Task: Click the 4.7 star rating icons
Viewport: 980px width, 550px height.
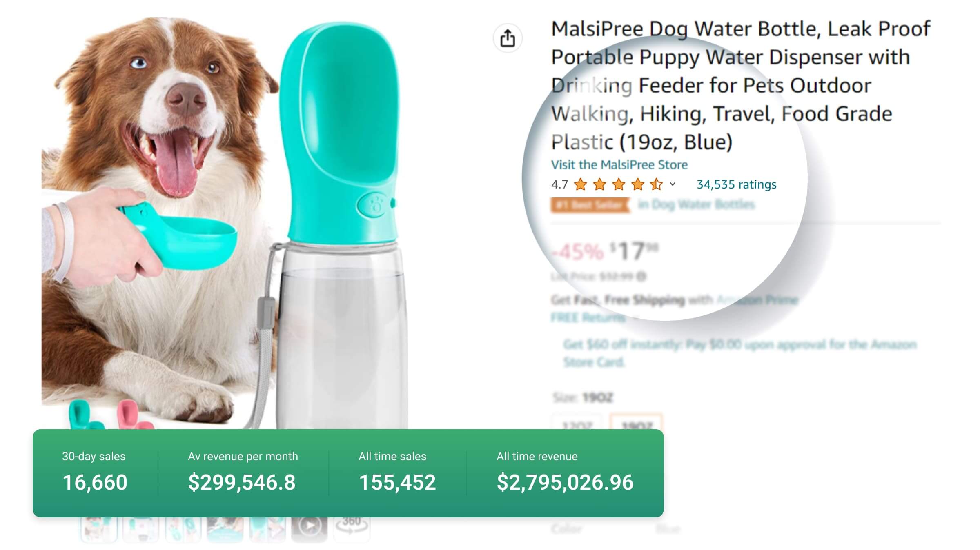Action: point(618,185)
